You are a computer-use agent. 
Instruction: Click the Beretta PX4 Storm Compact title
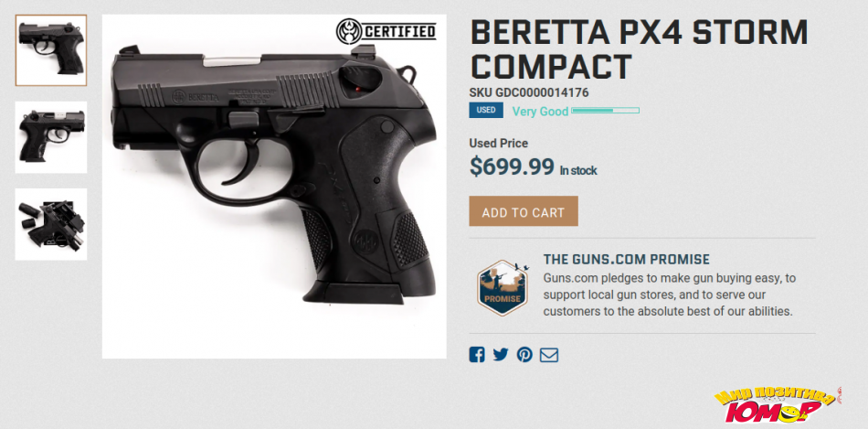(639, 48)
